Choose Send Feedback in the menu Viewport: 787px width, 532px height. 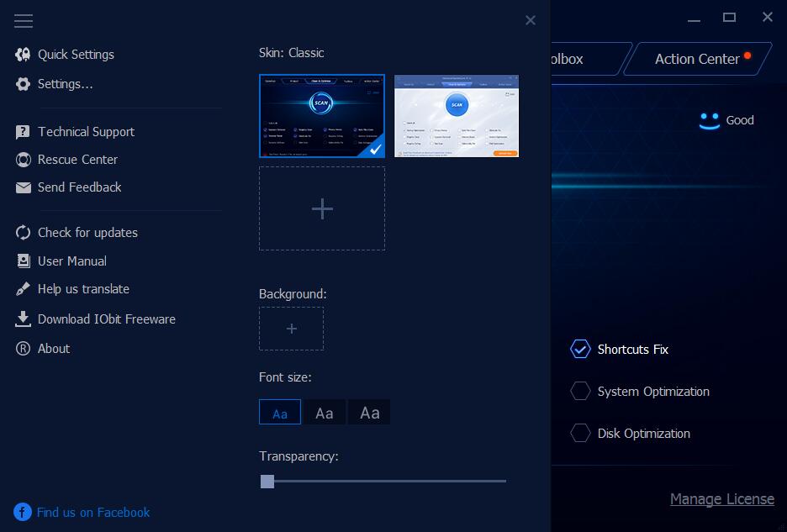79,187
